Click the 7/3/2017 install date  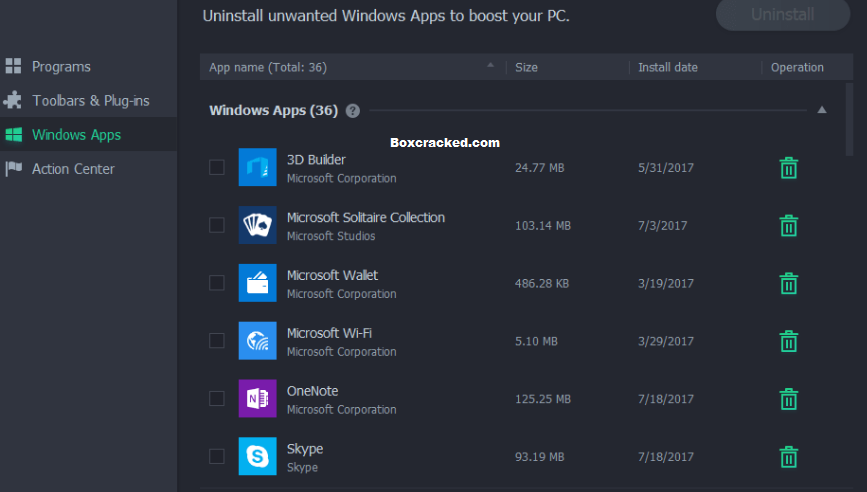point(662,226)
